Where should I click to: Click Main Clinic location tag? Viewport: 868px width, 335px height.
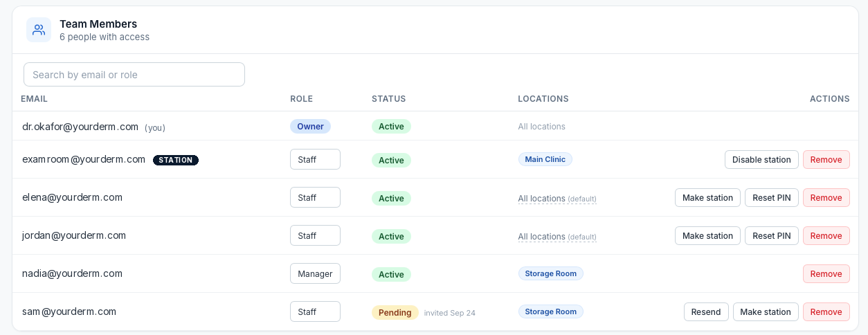tap(545, 159)
